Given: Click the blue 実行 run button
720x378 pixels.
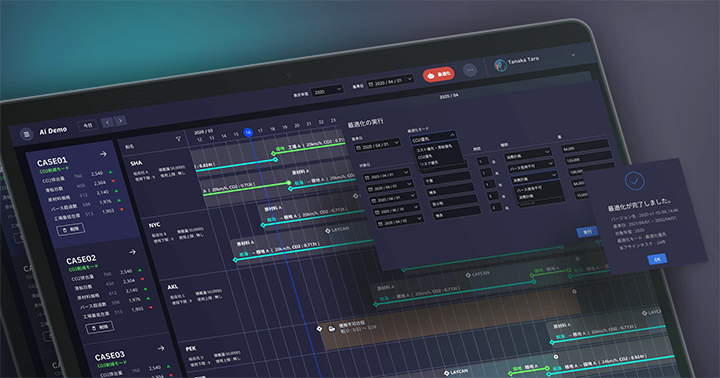Looking at the screenshot, I should [x=587, y=232].
